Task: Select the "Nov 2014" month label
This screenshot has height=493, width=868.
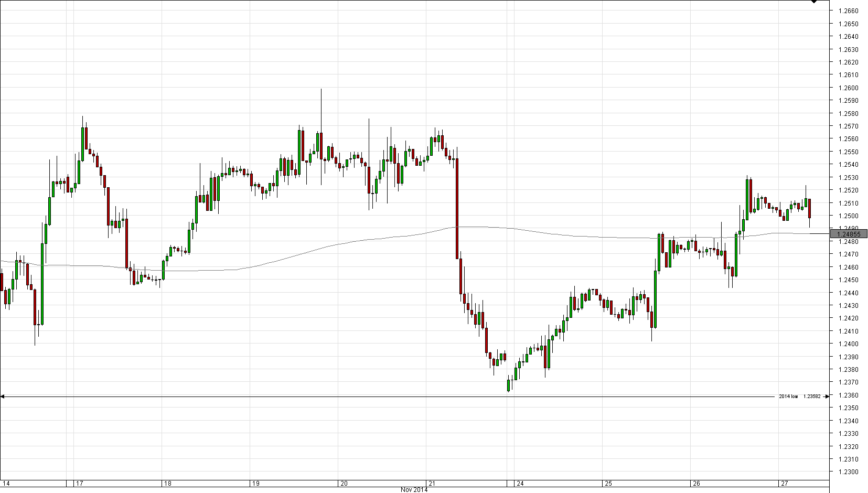Action: pos(414,490)
